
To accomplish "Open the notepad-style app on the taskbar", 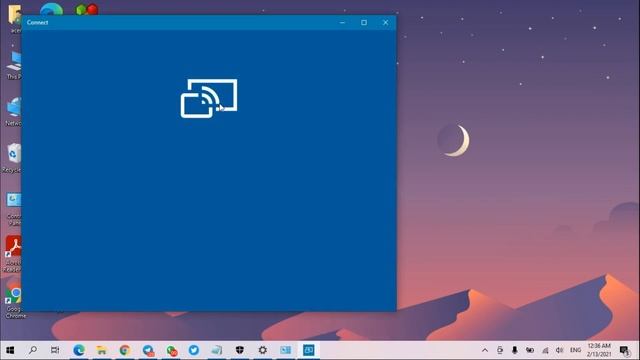I will 217,350.
